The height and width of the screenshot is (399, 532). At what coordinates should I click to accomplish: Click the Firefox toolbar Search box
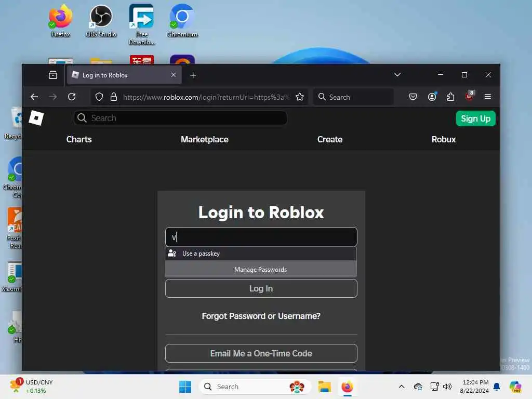[x=353, y=97]
